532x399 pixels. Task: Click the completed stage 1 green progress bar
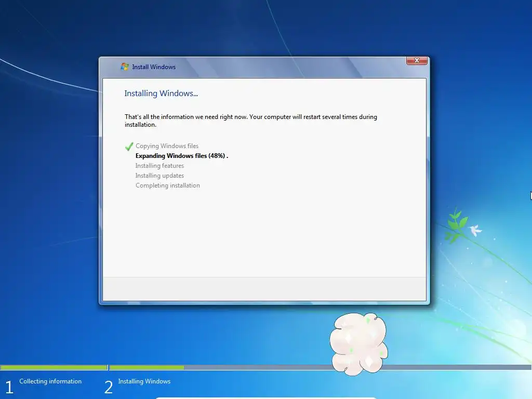pos(54,367)
